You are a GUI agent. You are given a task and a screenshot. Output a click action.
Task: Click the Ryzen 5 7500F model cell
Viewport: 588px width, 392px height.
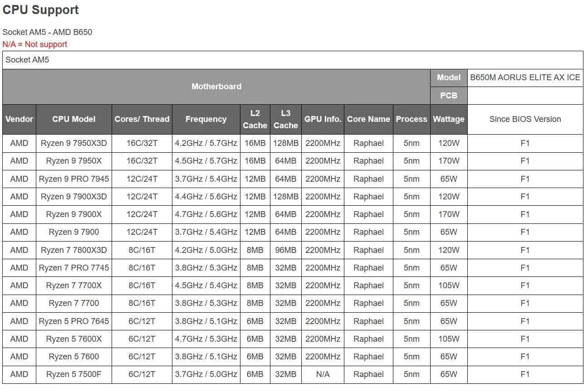73,374
